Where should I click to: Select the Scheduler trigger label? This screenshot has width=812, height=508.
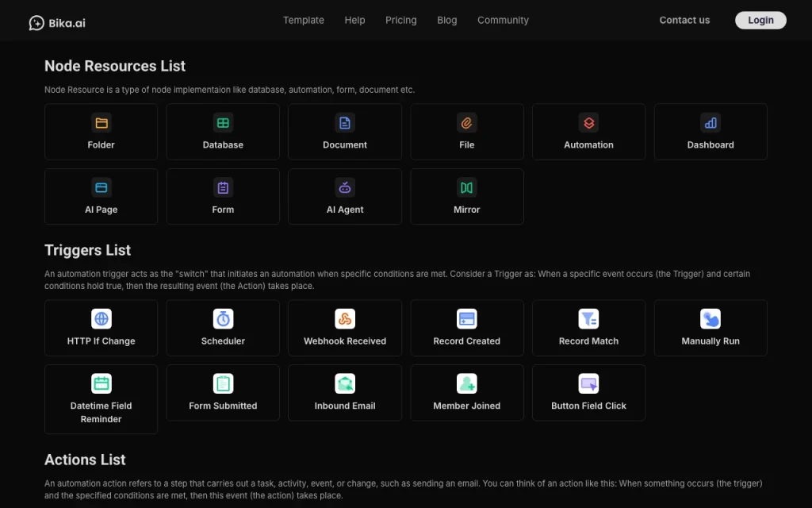point(223,341)
